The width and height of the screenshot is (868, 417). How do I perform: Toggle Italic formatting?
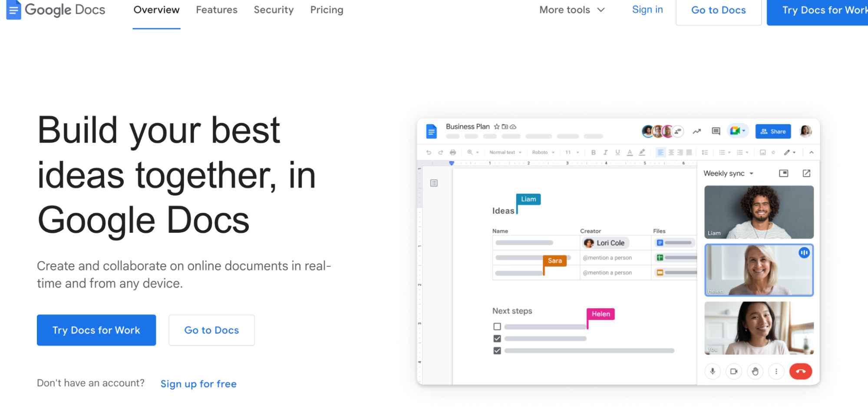coord(605,152)
